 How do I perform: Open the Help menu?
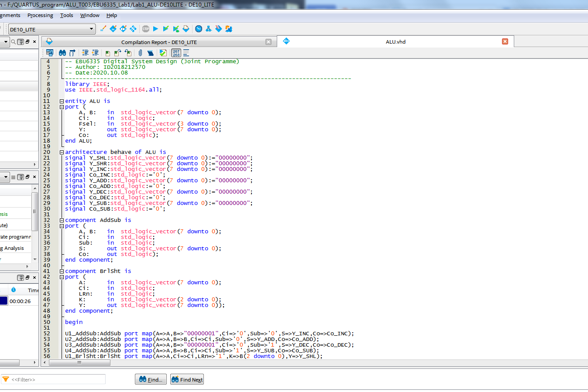[x=112, y=15]
